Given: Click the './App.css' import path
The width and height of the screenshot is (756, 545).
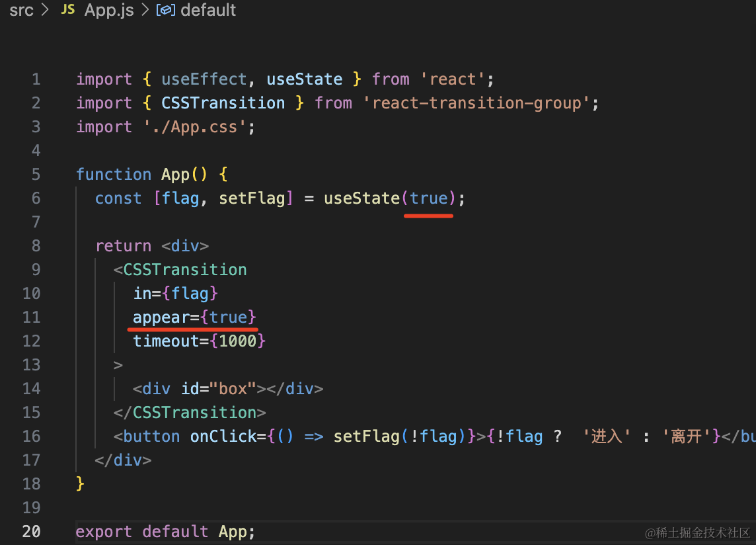Looking at the screenshot, I should click(195, 127).
